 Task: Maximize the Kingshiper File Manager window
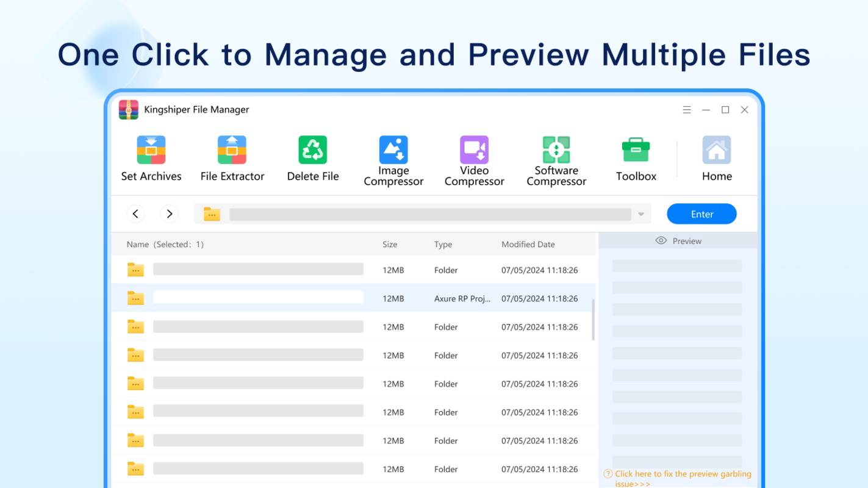pyautogui.click(x=725, y=110)
